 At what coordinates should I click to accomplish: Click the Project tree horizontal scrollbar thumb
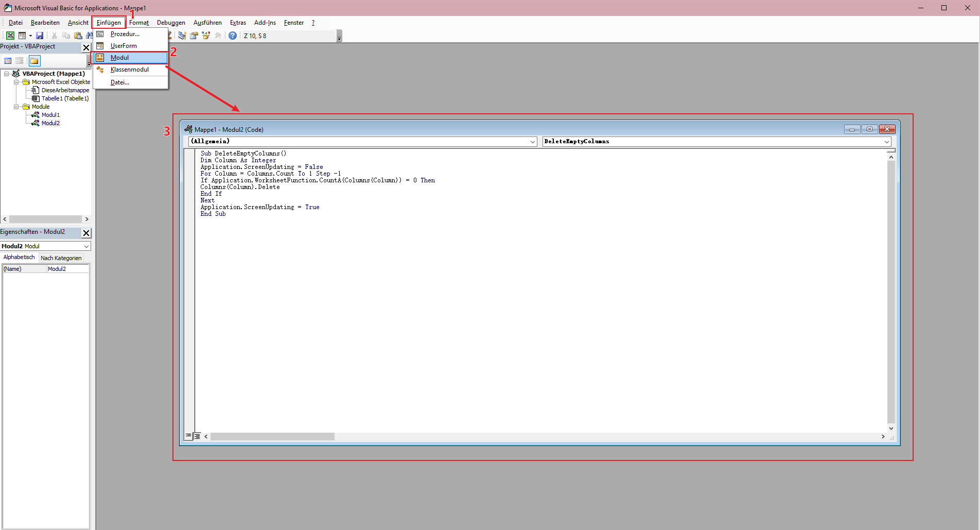click(x=45, y=219)
